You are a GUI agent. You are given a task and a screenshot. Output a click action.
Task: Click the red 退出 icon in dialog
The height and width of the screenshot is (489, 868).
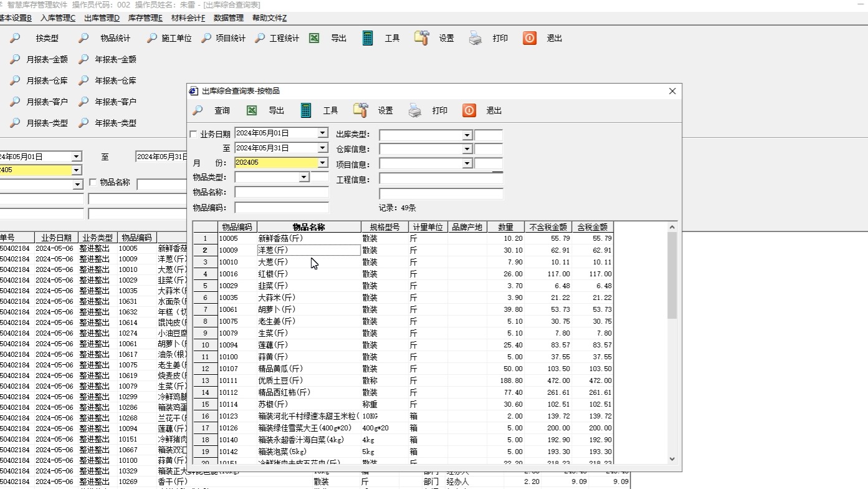469,110
